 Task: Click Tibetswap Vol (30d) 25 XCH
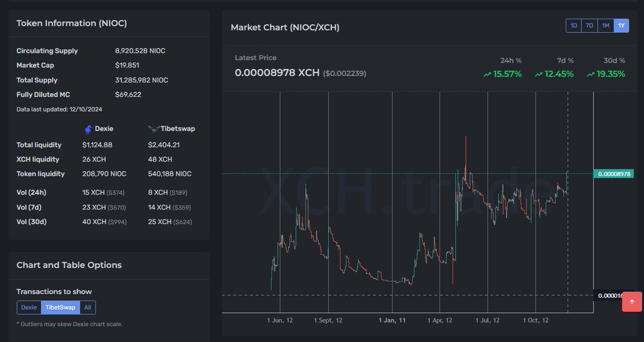(159, 222)
